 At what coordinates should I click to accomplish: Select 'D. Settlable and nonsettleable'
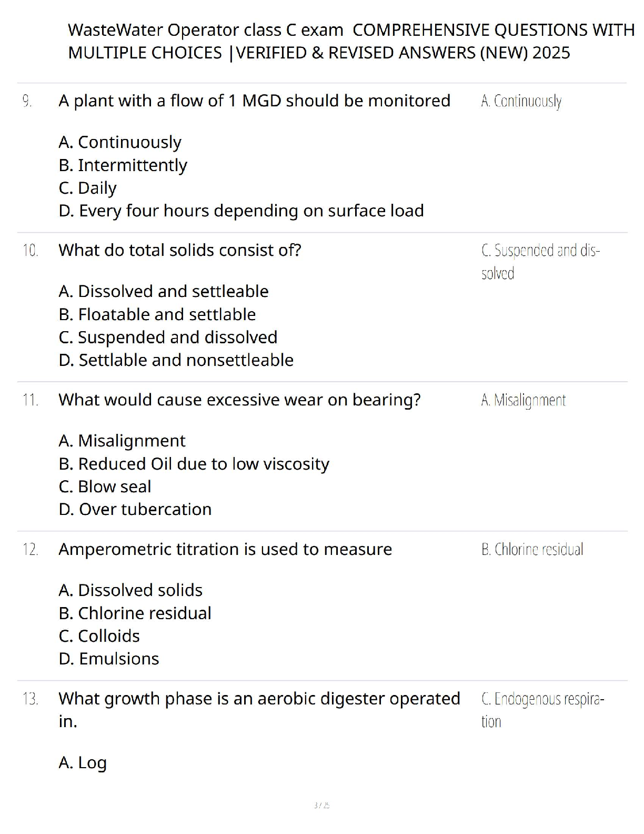coord(176,360)
